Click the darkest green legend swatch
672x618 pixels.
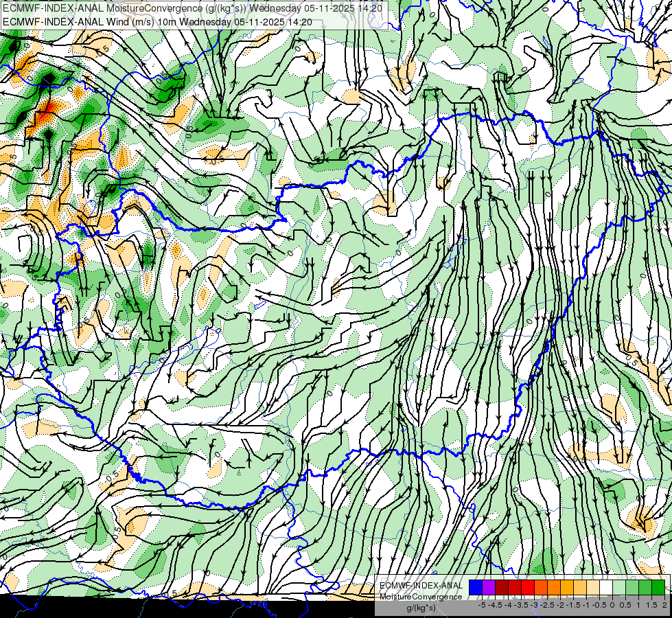pos(658,588)
